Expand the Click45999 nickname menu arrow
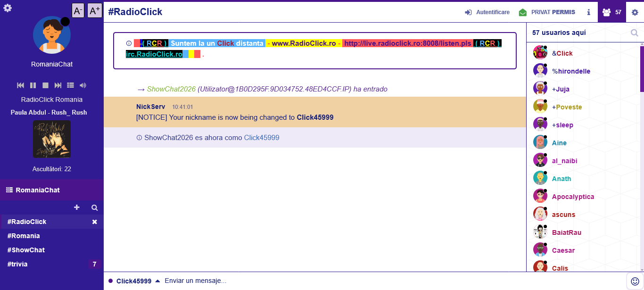Viewport: 644px width, 290px height. (x=157, y=281)
